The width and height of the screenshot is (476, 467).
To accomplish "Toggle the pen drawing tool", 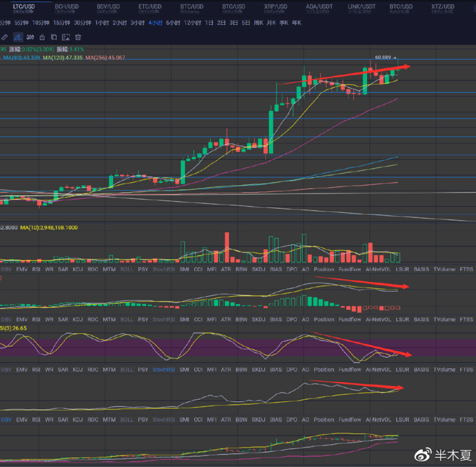I will click(x=18, y=37).
